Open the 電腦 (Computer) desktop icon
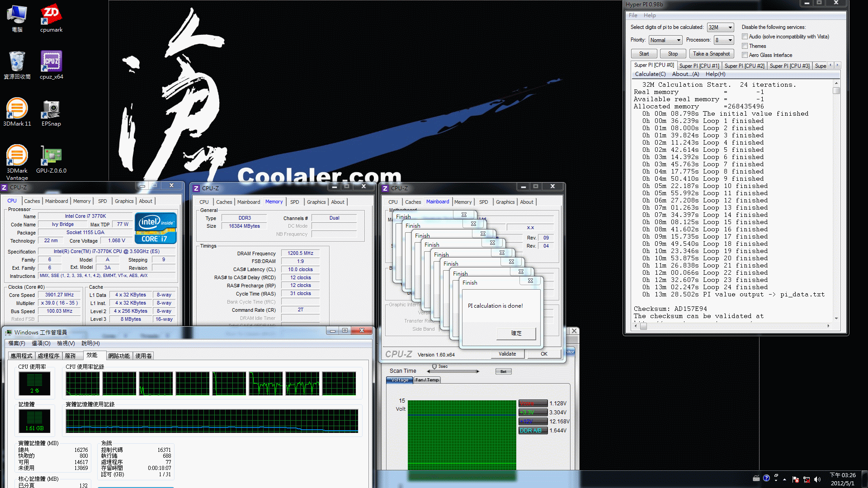The height and width of the screenshot is (488, 868). coord(17,18)
